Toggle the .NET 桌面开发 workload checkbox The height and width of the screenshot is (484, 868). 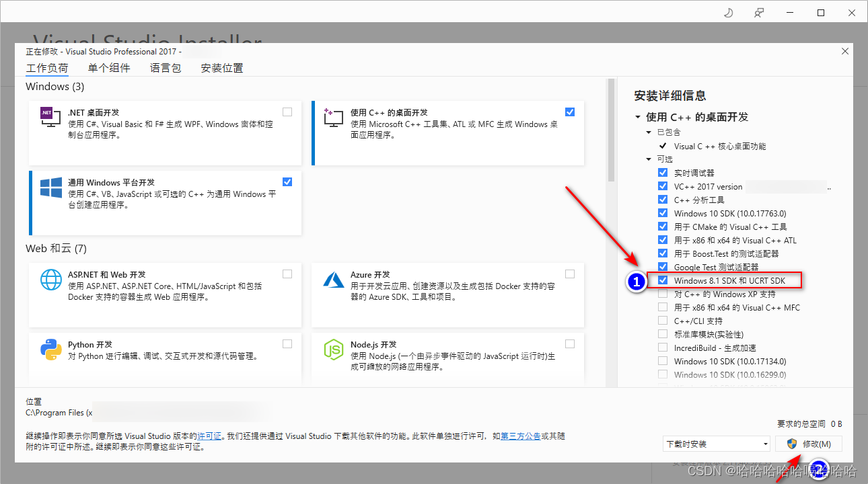pyautogui.click(x=287, y=112)
